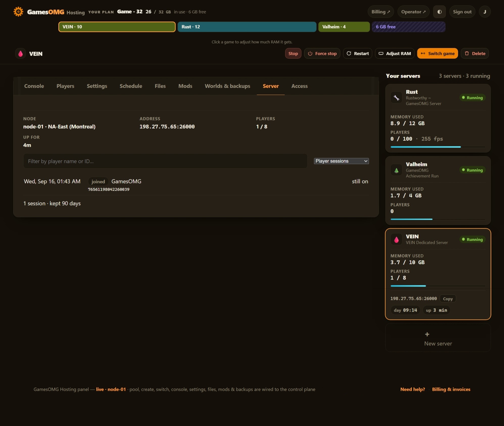Click the Rust wrench icon in server list

(x=396, y=98)
